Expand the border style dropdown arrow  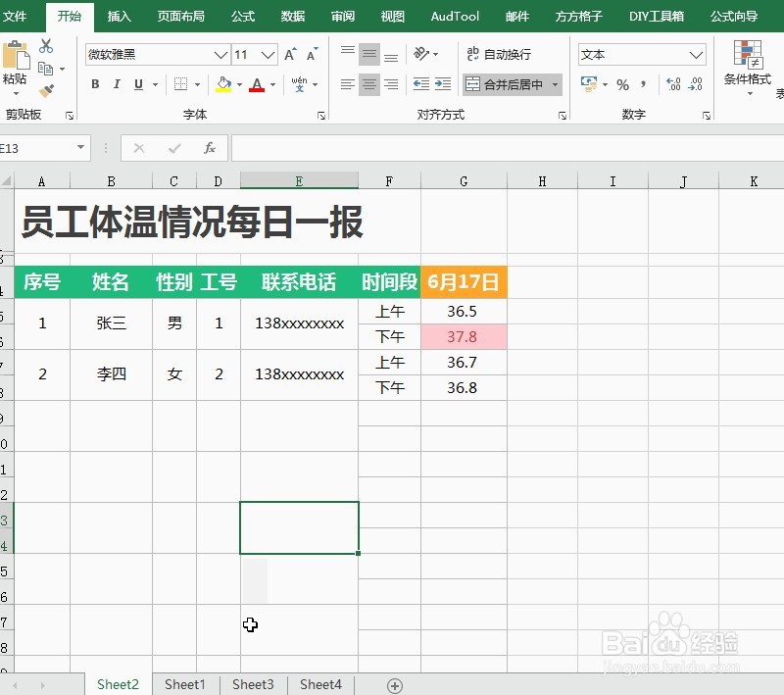198,85
